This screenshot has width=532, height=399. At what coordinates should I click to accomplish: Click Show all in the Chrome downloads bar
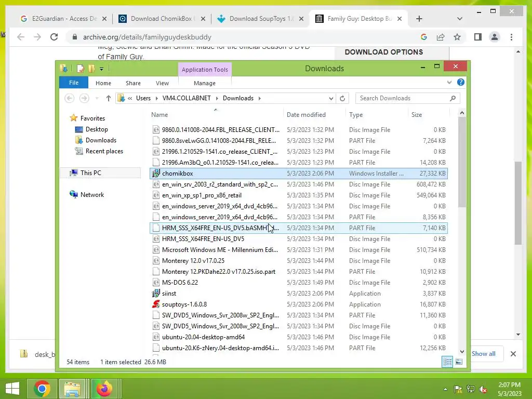484,353
